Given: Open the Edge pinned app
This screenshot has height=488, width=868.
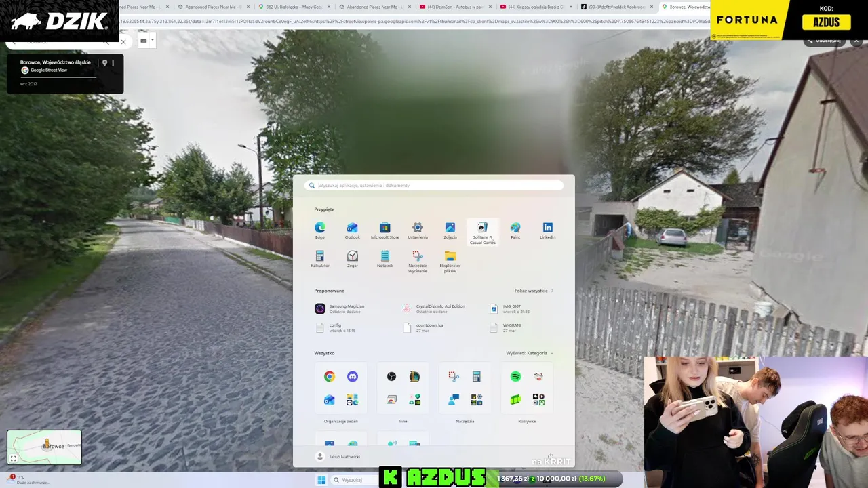Looking at the screenshot, I should click(320, 230).
